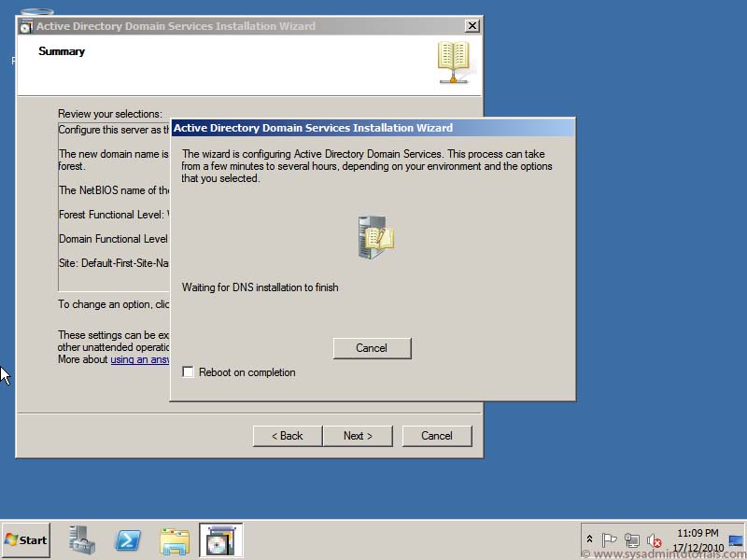Click Cancel on the Summary wizard page

point(436,435)
